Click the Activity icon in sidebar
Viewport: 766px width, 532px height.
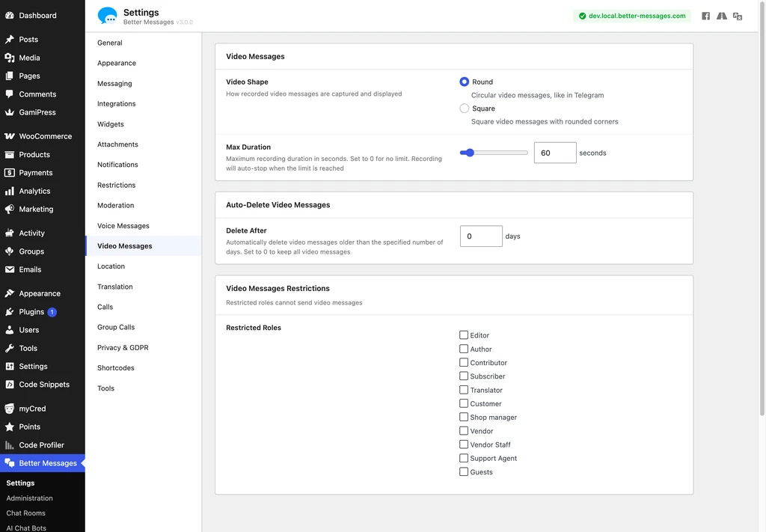(x=9, y=233)
